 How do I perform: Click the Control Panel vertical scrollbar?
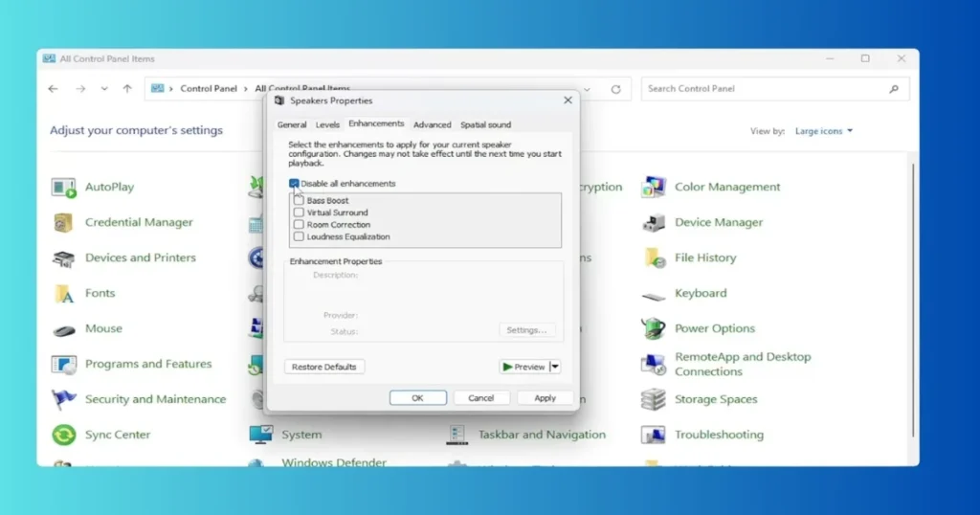(913, 300)
